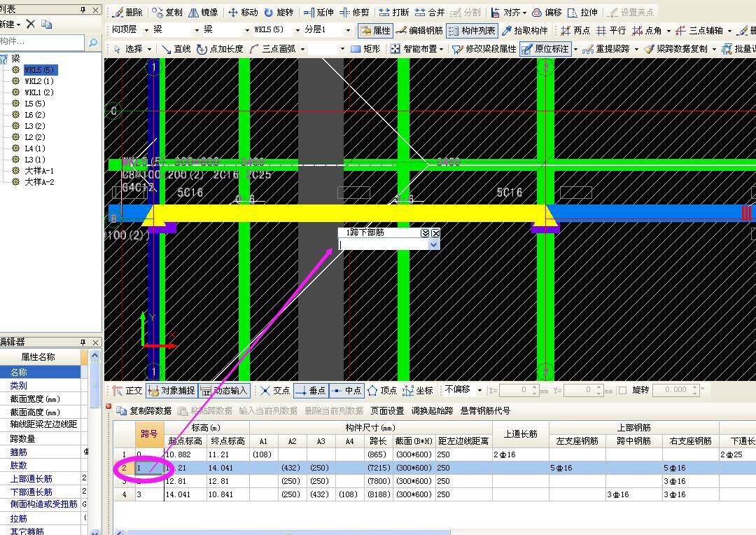
Task: Click 页面设置 page setup
Action: coord(387,411)
